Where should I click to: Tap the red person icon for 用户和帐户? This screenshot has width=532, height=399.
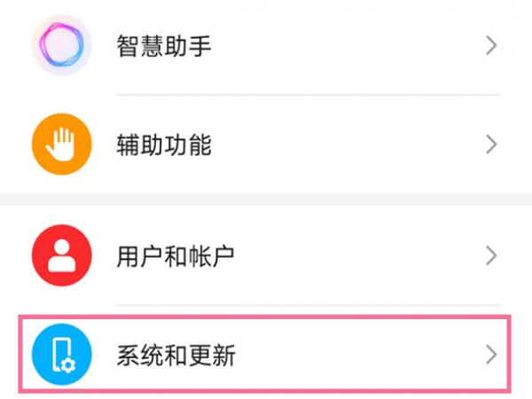tap(61, 256)
